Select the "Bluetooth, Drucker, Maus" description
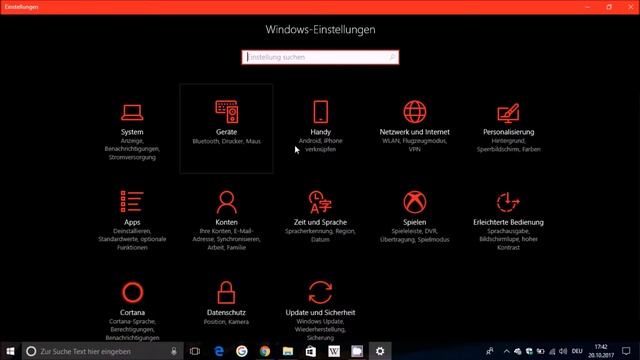The width and height of the screenshot is (640, 360). (227, 141)
